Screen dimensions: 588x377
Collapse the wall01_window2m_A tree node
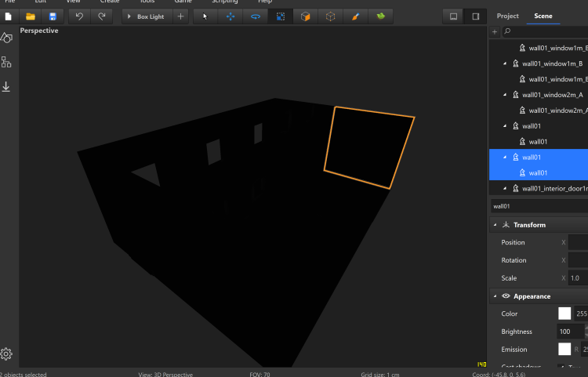[504, 95]
